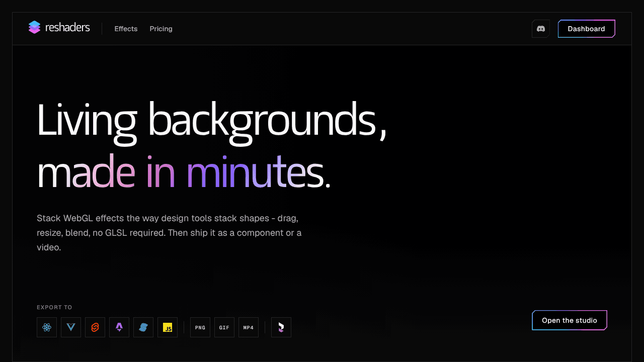This screenshot has width=644, height=362.
Task: Select the Svelte export icon
Action: [x=95, y=327]
